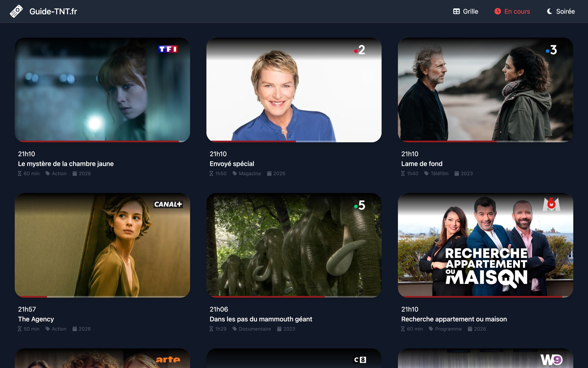Image resolution: width=588 pixels, height=368 pixels.
Task: Click the Envoyé spécial title
Action: 232,164
